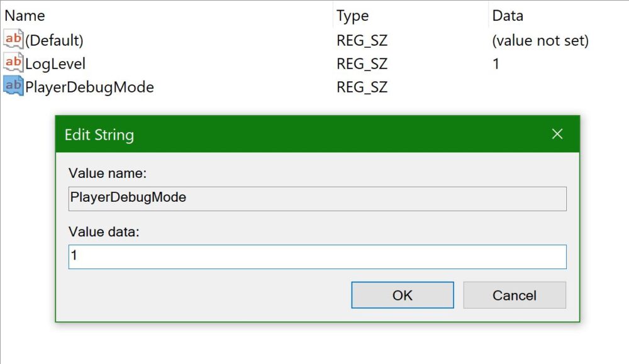
Task: Confirm the edit with OK
Action: tap(402, 295)
